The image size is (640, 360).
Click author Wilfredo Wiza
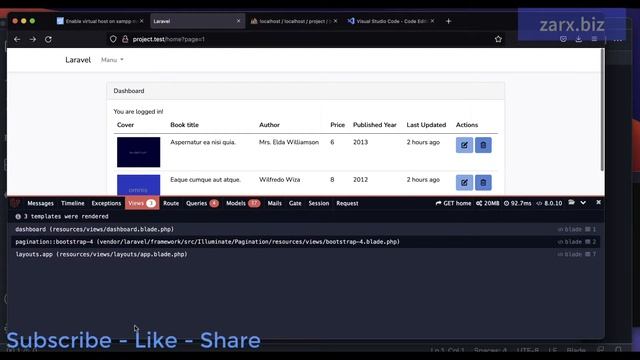(280, 180)
